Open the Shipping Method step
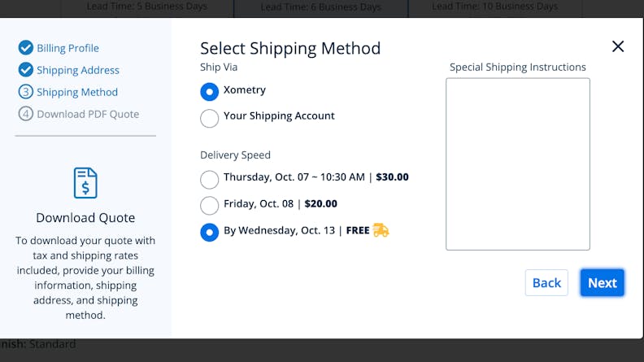The image size is (644, 362). point(77,92)
